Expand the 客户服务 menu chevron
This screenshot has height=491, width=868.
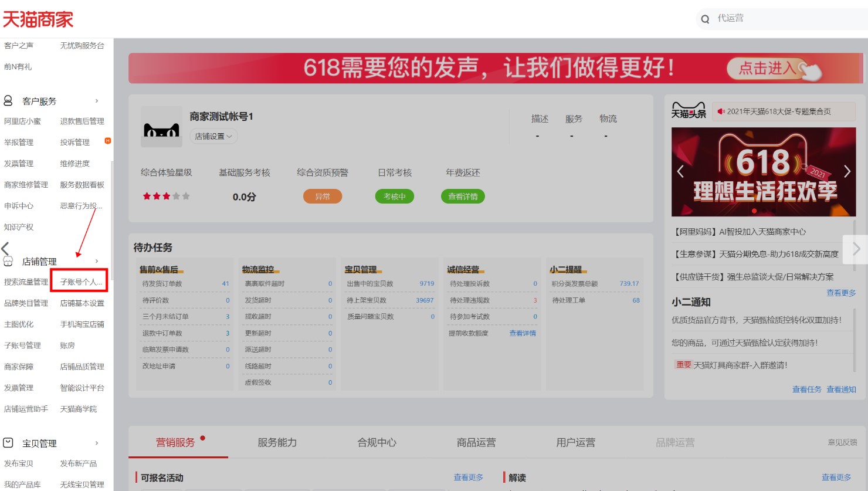[x=97, y=101]
